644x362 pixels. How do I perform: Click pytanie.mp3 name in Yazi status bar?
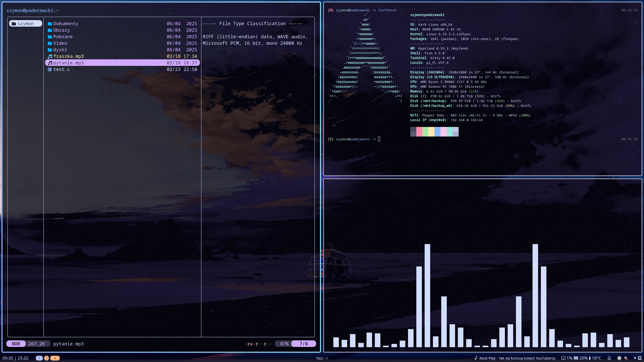[x=68, y=344]
